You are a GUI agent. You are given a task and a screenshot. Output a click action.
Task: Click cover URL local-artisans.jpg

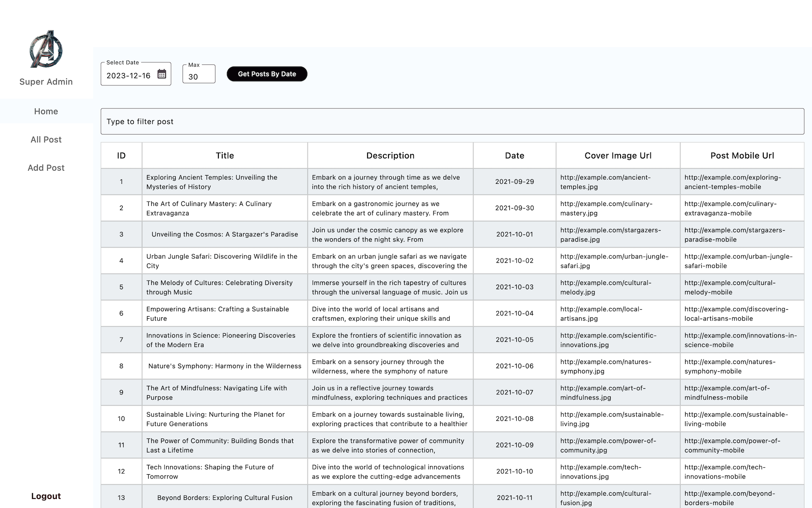coord(601,314)
